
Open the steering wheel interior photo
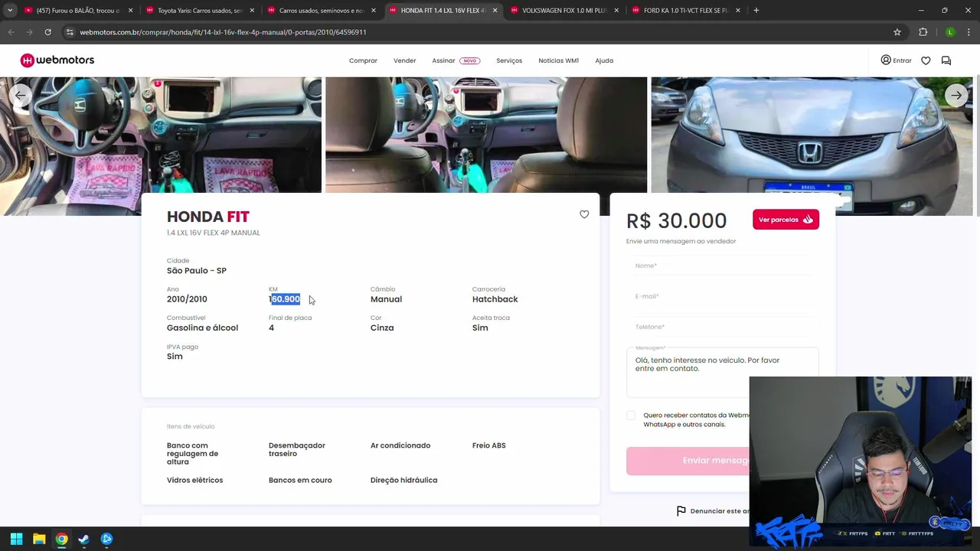(x=161, y=146)
